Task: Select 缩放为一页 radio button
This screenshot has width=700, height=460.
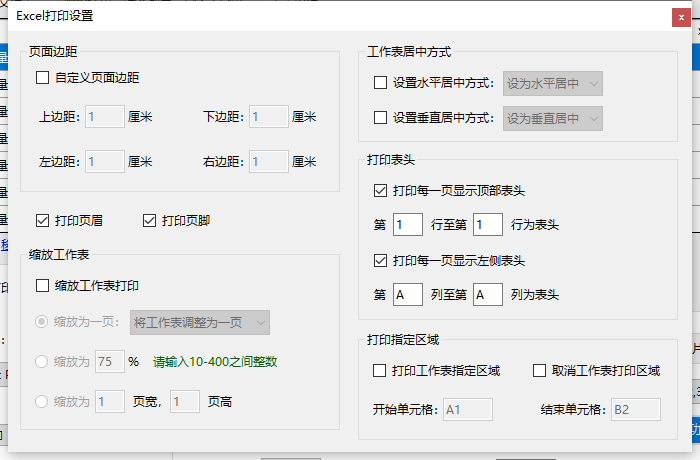Action: tap(42, 322)
